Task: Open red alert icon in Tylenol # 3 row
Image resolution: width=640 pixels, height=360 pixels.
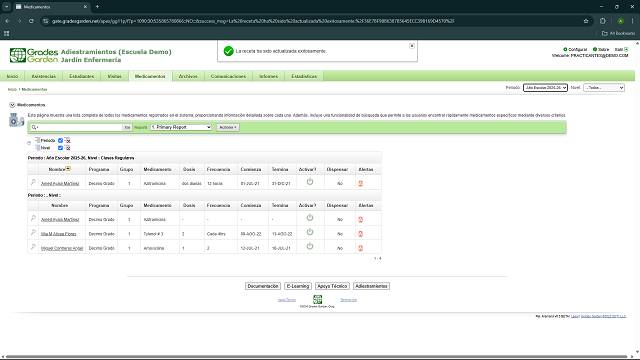Action: 360,234
